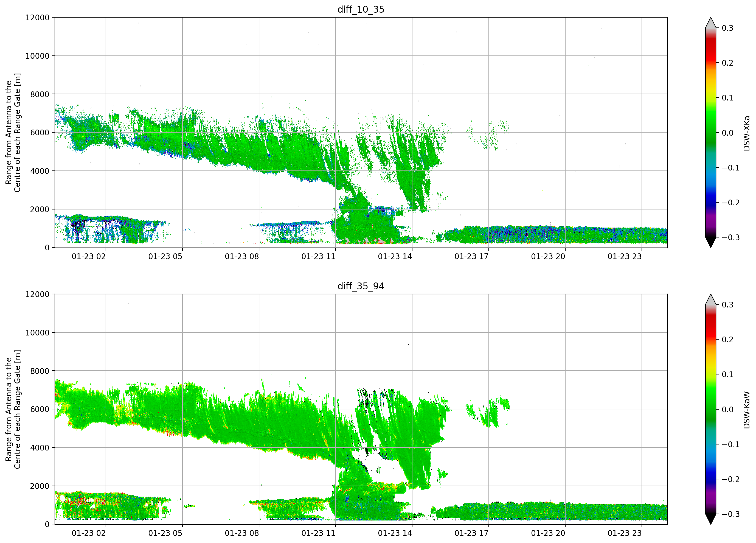Screen dimensions: 756x543
Task: Click the gray upper arrow of DSW-KaW colorbar
Action: coord(711,300)
